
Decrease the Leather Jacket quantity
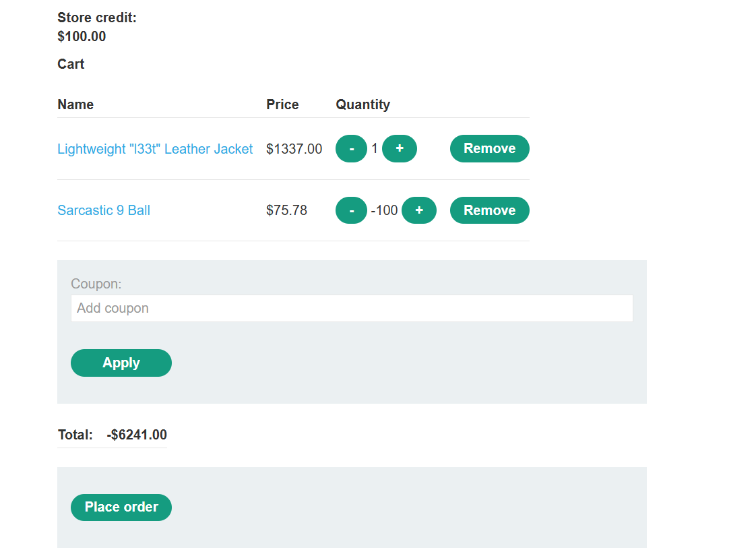(x=351, y=149)
